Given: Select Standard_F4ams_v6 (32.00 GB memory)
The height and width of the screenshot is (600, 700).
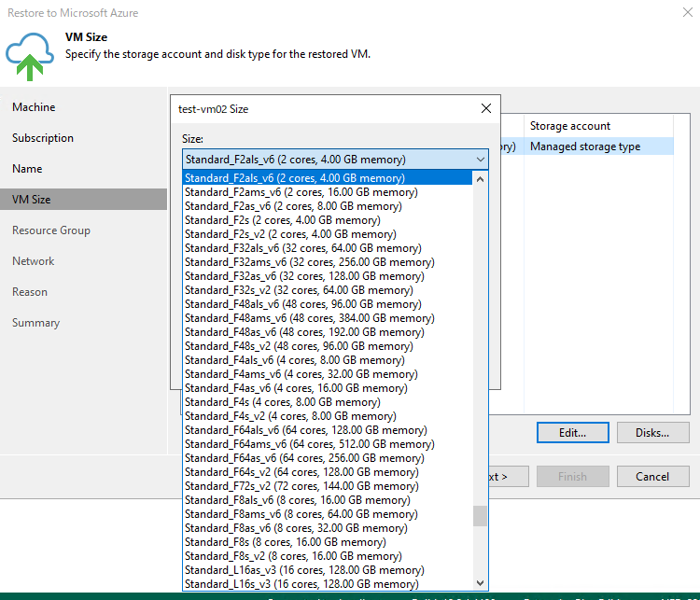Looking at the screenshot, I should click(328, 374).
